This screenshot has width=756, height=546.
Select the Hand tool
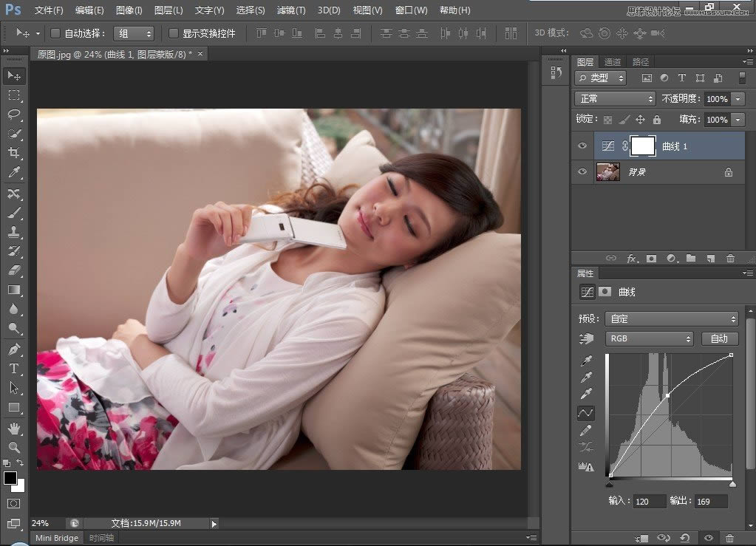(14, 428)
